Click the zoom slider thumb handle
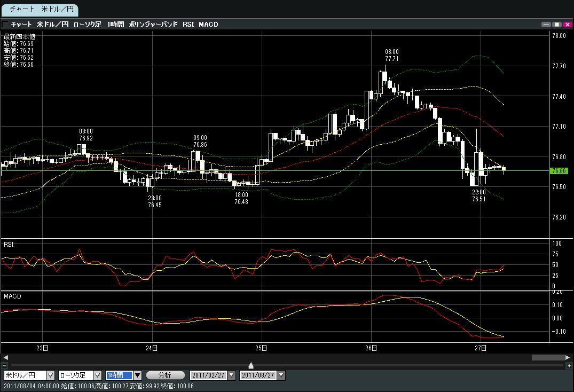Viewport: 574px width, 392px height. [x=251, y=365]
